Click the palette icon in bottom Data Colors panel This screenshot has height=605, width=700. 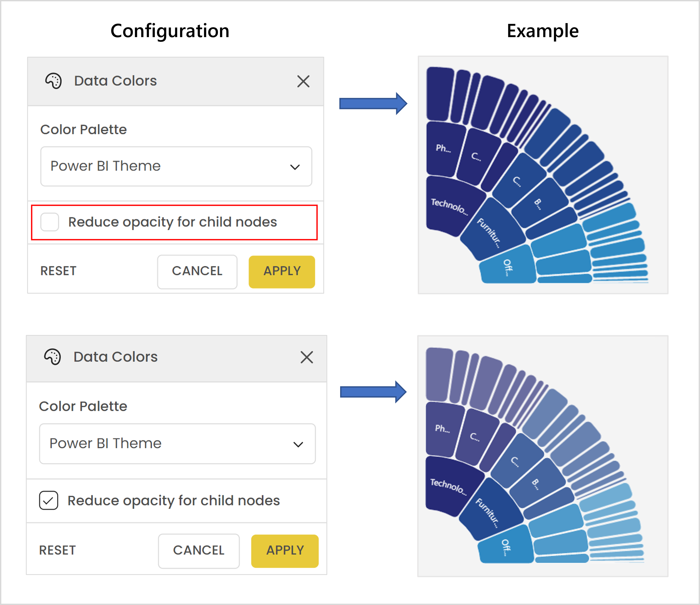coord(53,357)
